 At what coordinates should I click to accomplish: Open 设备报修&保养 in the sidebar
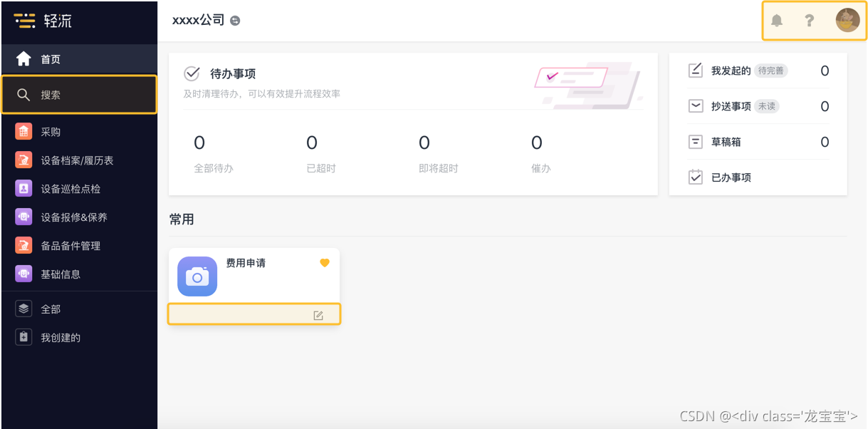[73, 217]
